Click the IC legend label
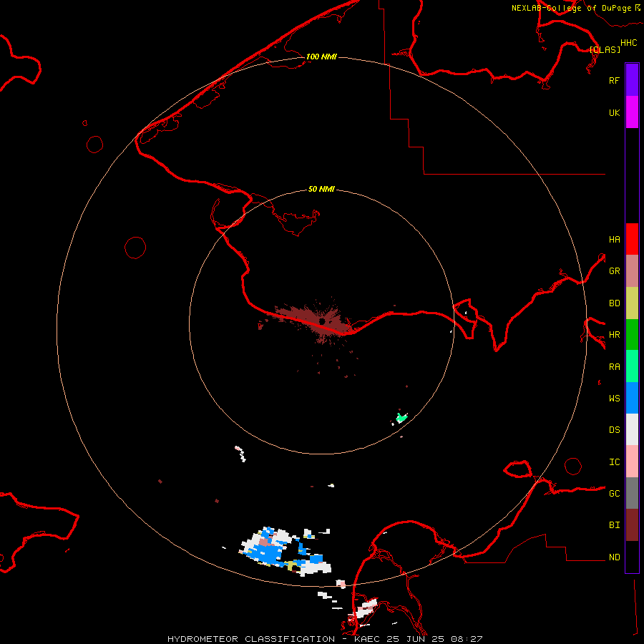Viewport: 644px width, 644px height. click(x=614, y=462)
